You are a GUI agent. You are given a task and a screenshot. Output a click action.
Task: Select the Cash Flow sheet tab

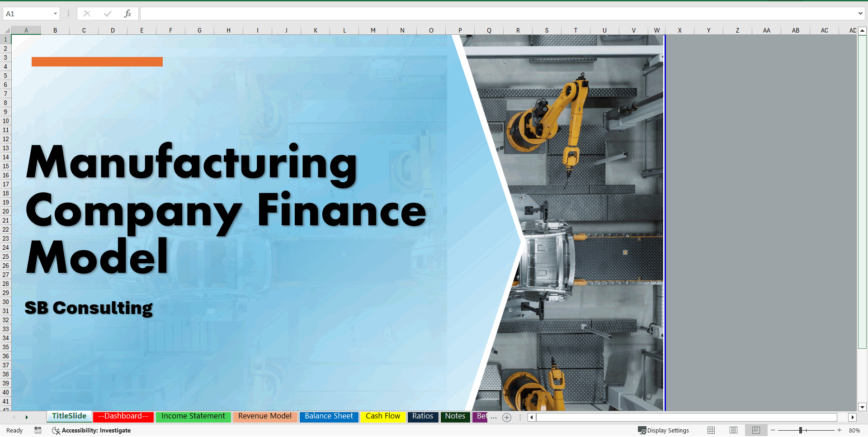(382, 416)
